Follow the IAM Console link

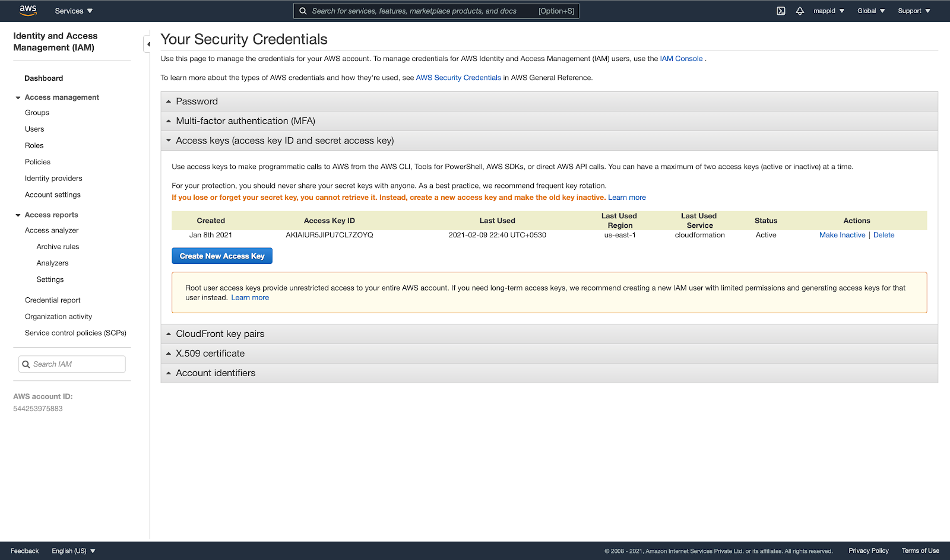click(681, 59)
